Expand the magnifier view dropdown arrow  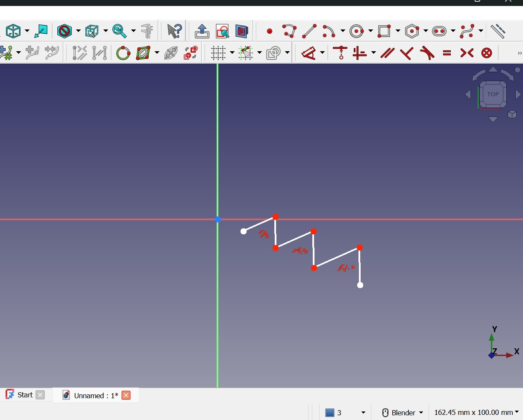pyautogui.click(x=133, y=31)
